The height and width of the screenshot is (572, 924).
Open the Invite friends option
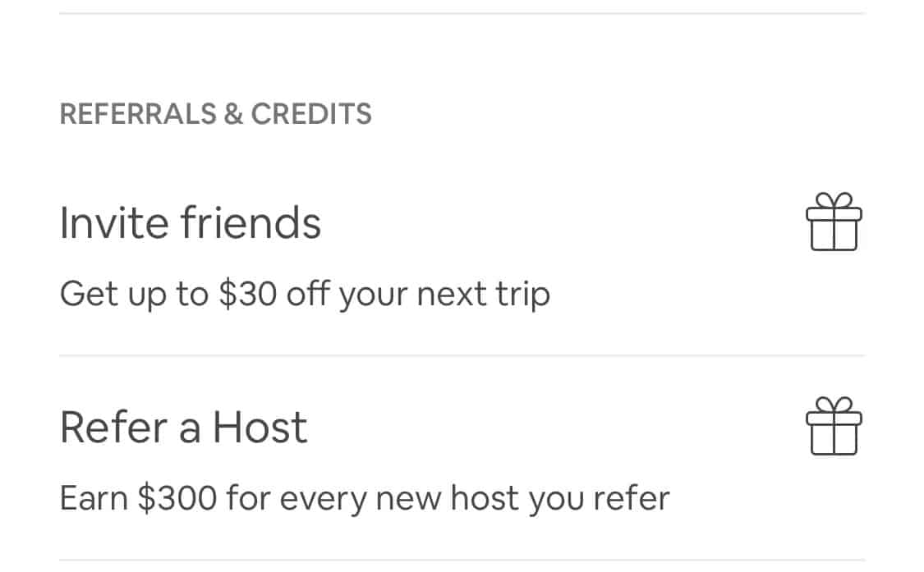point(191,223)
